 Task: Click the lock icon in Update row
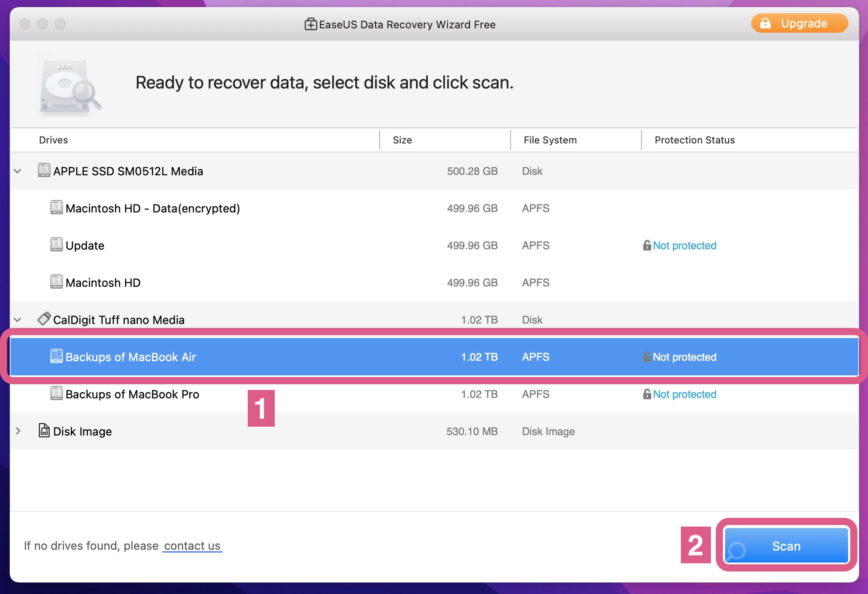(647, 245)
